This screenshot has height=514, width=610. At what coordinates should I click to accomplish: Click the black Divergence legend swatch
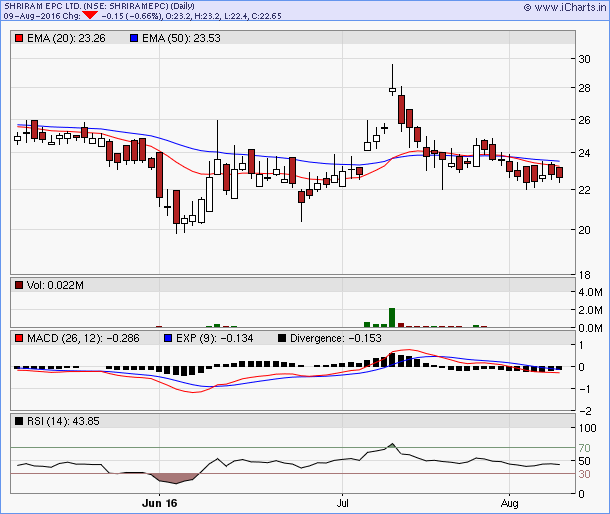tap(282, 338)
